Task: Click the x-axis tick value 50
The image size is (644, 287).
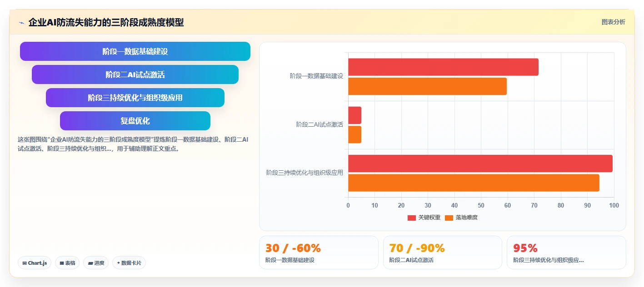Action: [x=481, y=205]
